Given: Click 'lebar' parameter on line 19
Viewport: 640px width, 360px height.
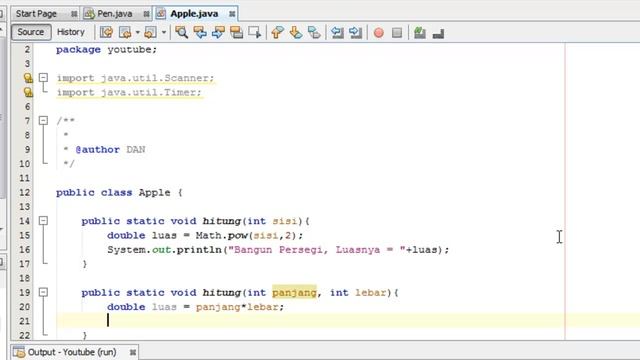Looking at the screenshot, I should tap(371, 292).
